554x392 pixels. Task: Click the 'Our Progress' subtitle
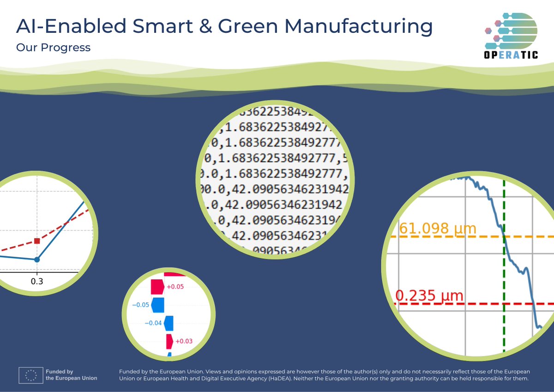click(x=53, y=48)
